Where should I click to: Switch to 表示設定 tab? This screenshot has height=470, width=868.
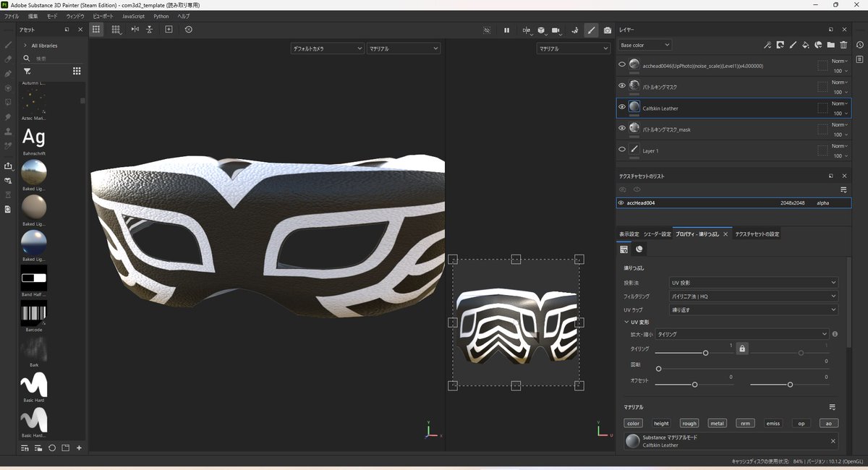(x=629, y=234)
